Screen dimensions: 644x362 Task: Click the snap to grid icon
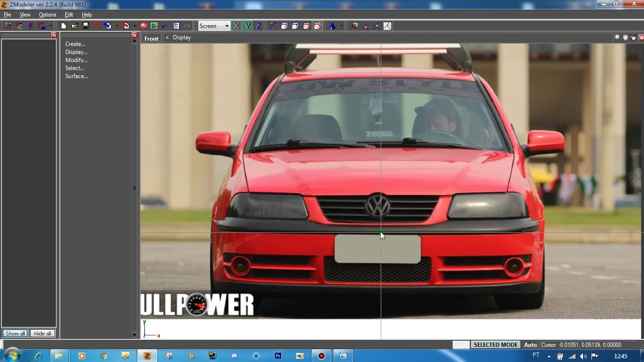pos(387,26)
